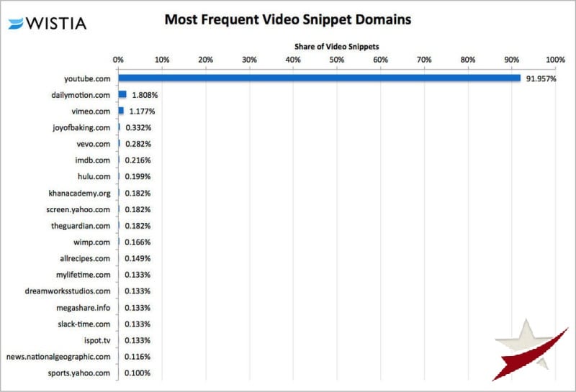The height and width of the screenshot is (392, 576).
Task: Click the vimeo.com bar
Action: (121, 111)
